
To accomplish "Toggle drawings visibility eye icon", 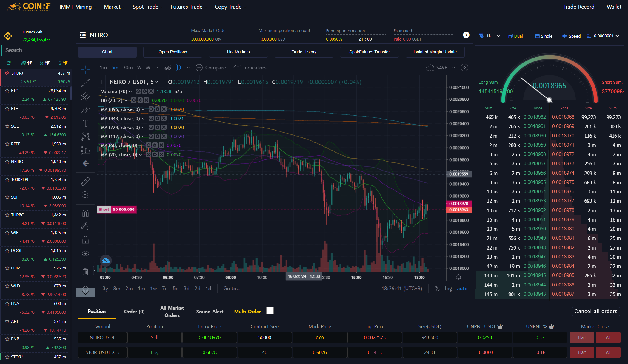I will (85, 253).
